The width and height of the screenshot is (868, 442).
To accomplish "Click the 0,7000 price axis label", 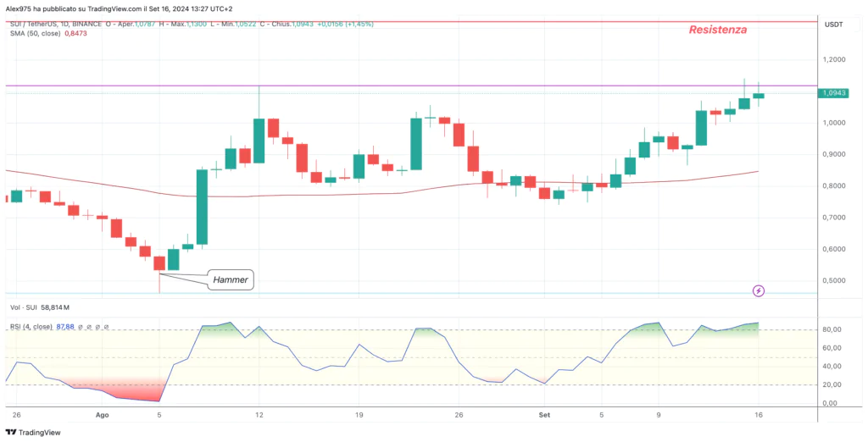I will (x=835, y=218).
